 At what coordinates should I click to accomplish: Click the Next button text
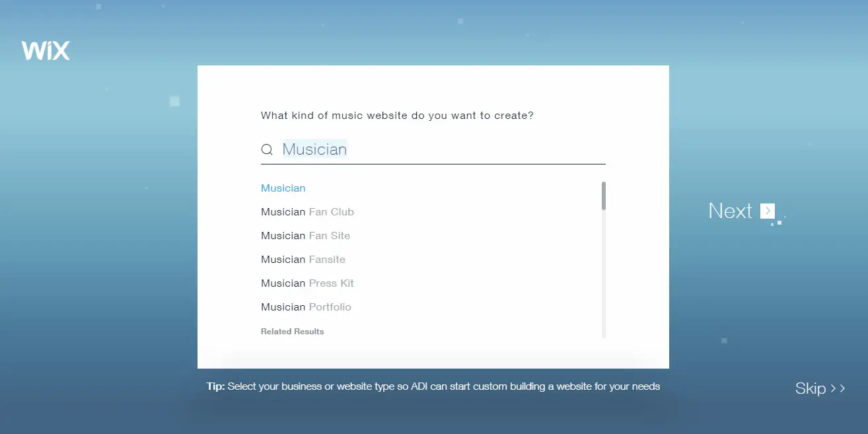730,211
